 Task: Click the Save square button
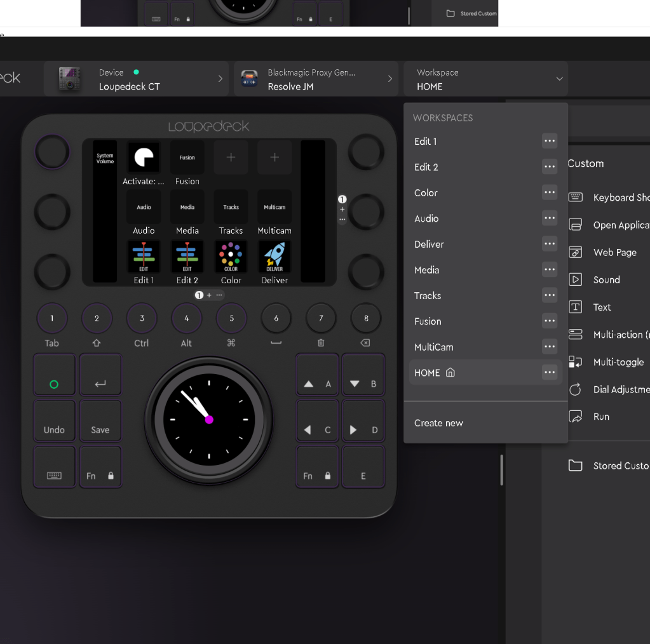tap(100, 420)
